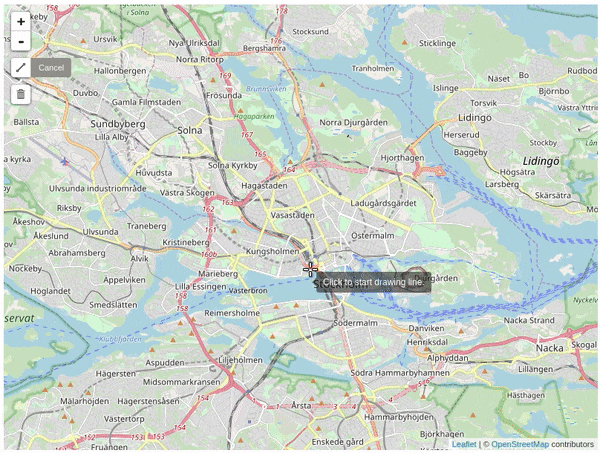Click the orange peak marker near Ursvik

click(x=83, y=41)
